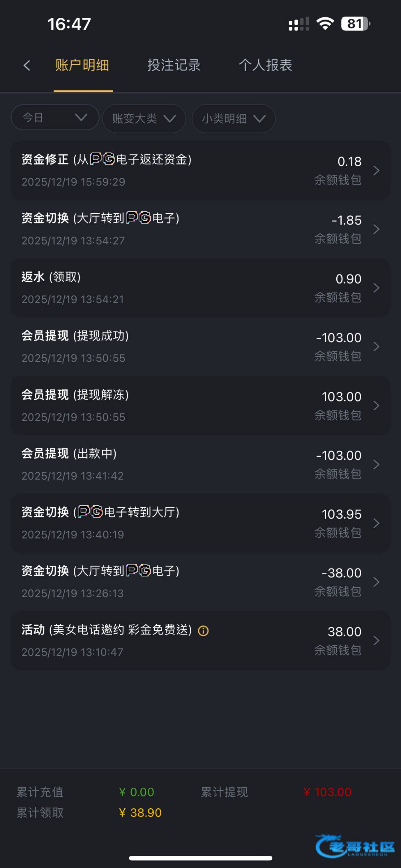Tap the arrow next to the -1.85 transfer
This screenshot has width=401, height=868.
click(x=376, y=229)
